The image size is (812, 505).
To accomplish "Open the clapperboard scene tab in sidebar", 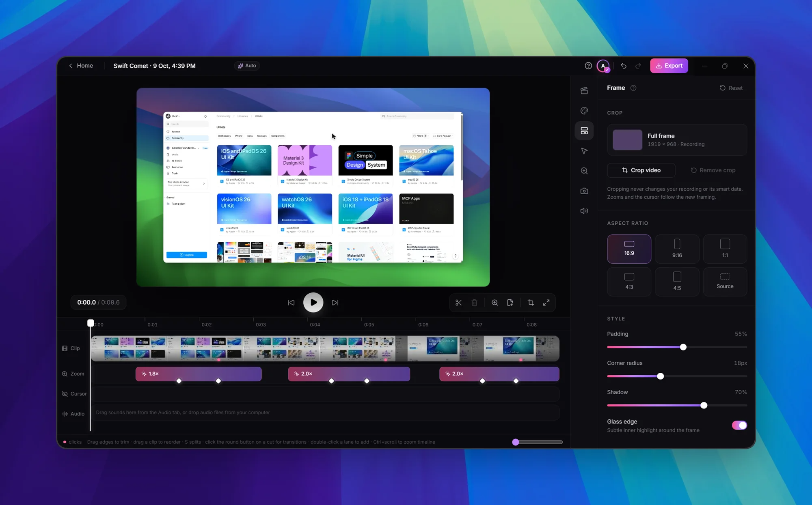I will [x=584, y=90].
